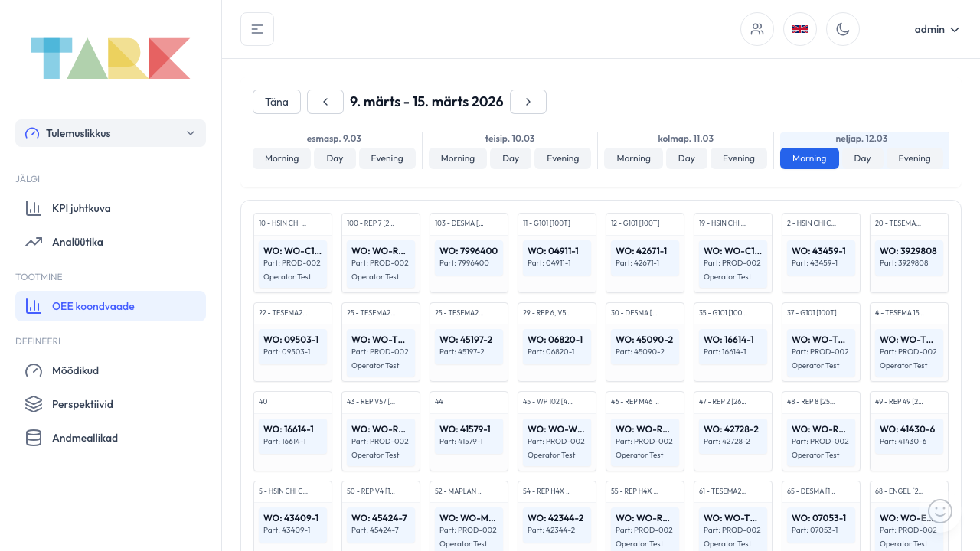Open work order 7996400 card
The width and height of the screenshot is (980, 551).
[469, 256]
